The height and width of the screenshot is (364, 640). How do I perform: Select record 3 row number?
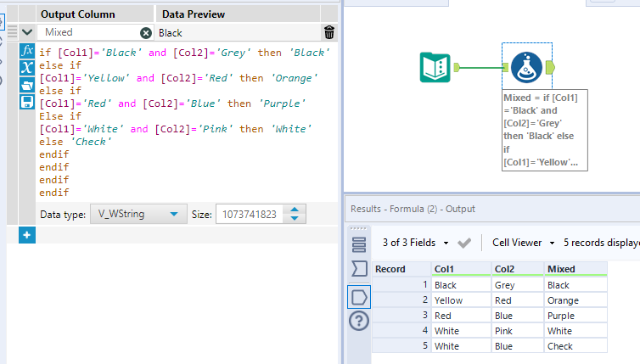coord(401,316)
